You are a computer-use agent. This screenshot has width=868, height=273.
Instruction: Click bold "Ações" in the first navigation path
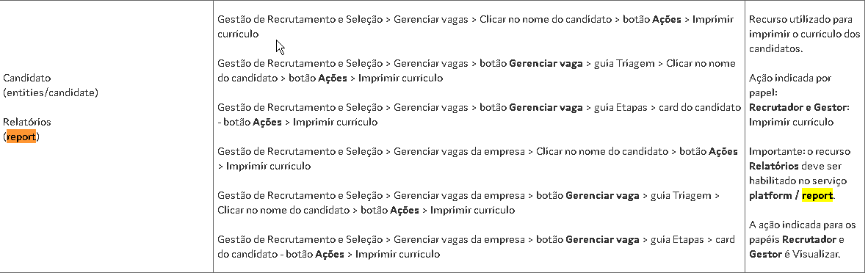point(667,19)
